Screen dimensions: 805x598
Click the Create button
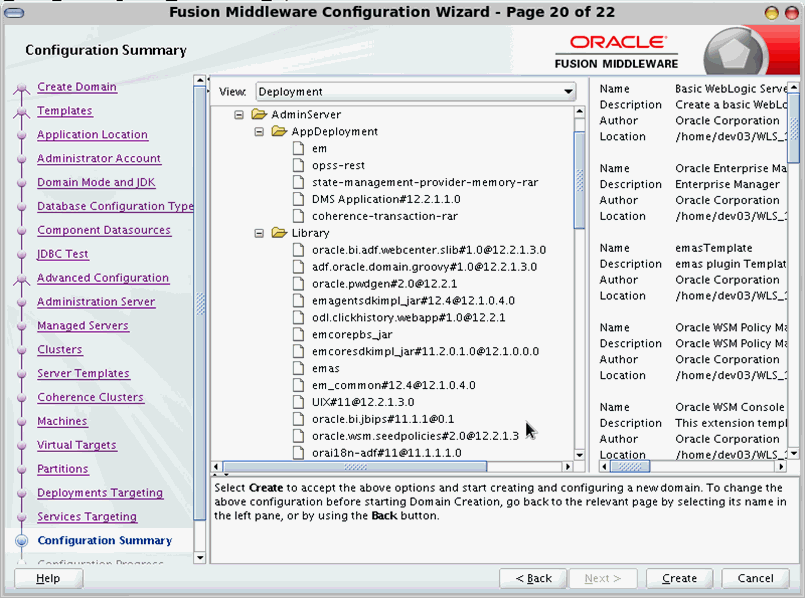click(679, 578)
